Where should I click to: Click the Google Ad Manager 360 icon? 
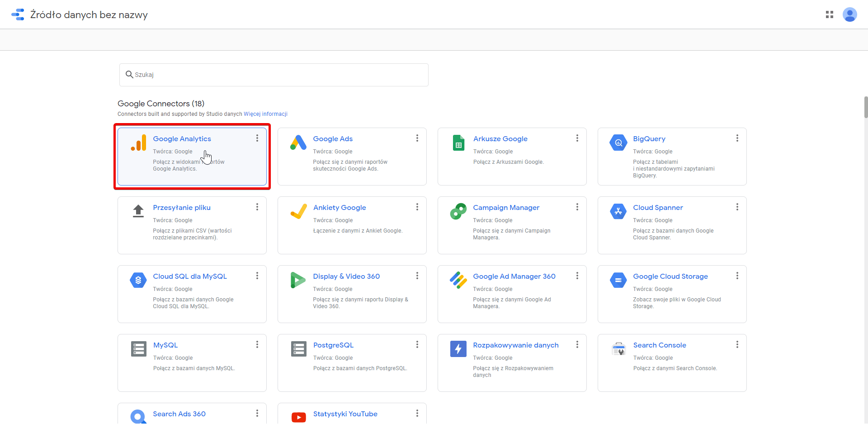(x=458, y=280)
